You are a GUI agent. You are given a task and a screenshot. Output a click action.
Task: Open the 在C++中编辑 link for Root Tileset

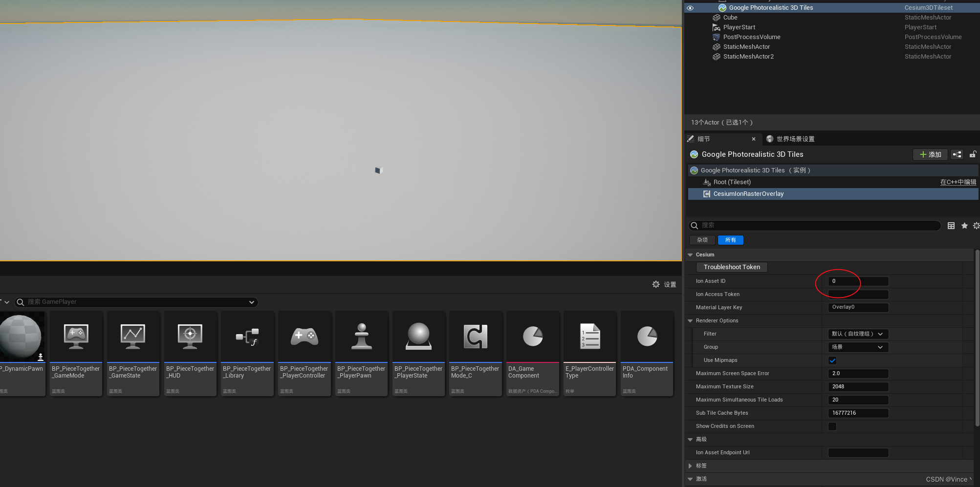pos(958,182)
